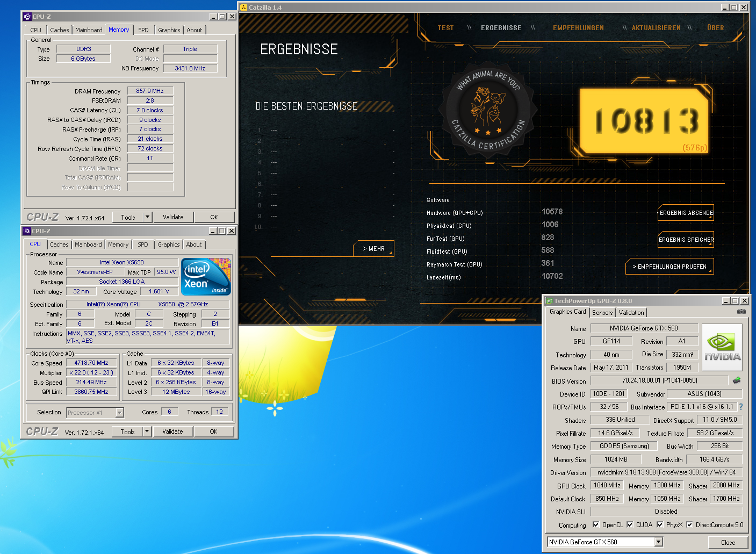Open Tools dropdown arrow in lower CPU-Z

coord(147,431)
